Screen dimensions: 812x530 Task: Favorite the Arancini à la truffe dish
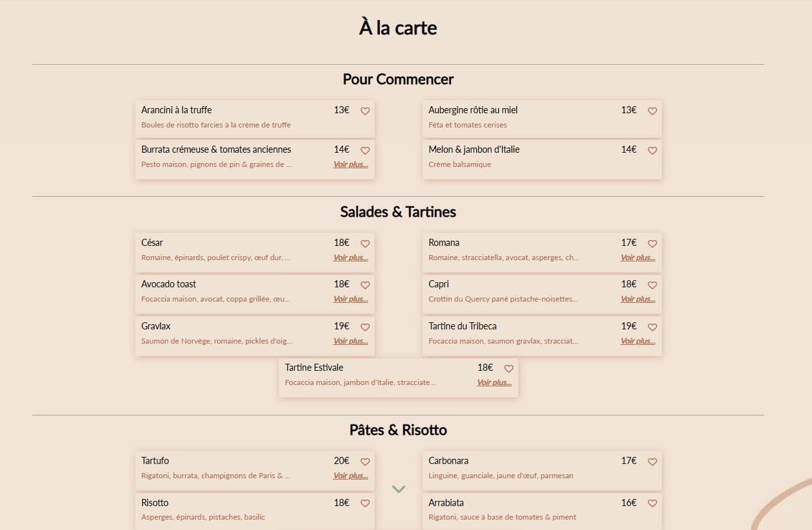coord(365,111)
